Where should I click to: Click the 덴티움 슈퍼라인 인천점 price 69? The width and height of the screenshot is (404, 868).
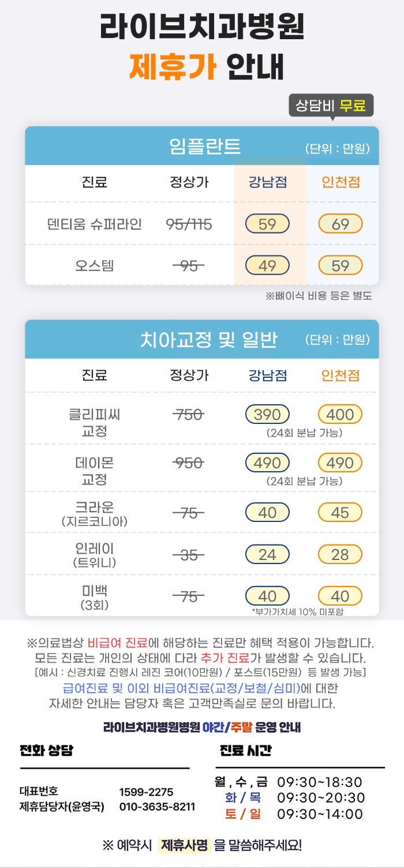[340, 224]
